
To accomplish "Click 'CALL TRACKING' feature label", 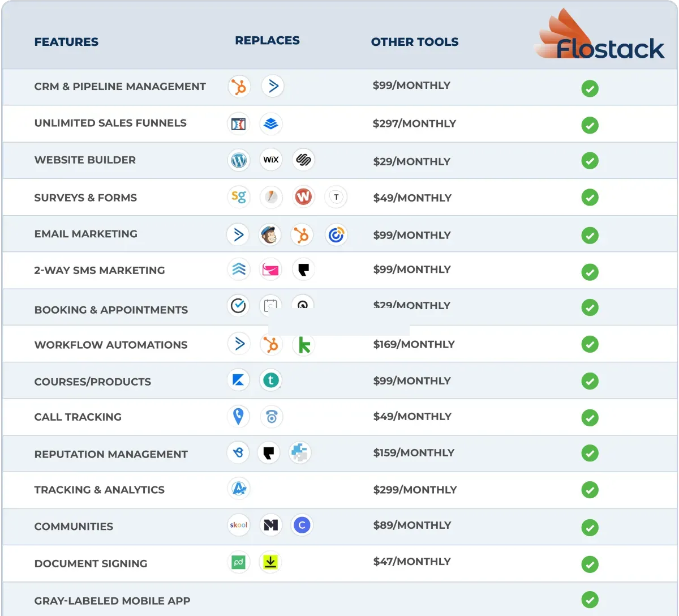I will pyautogui.click(x=78, y=417).
